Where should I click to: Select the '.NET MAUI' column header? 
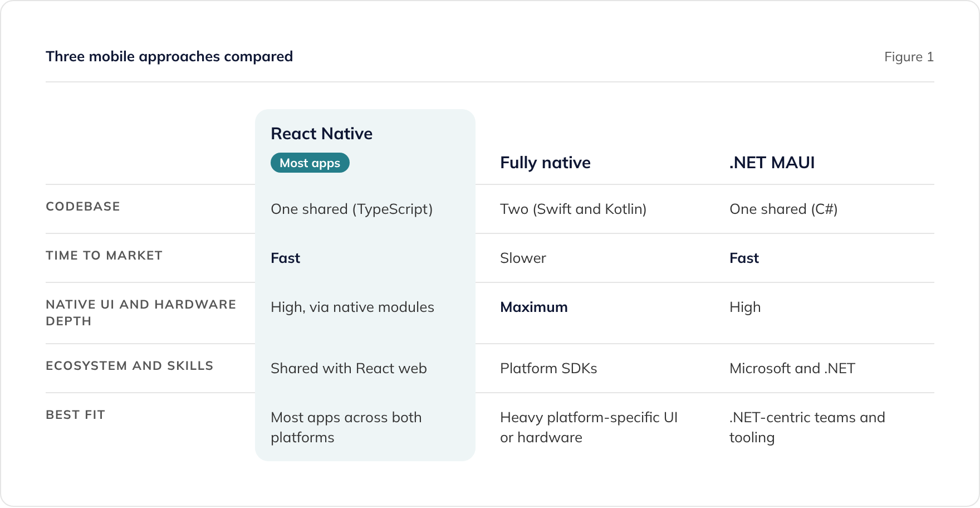772,163
